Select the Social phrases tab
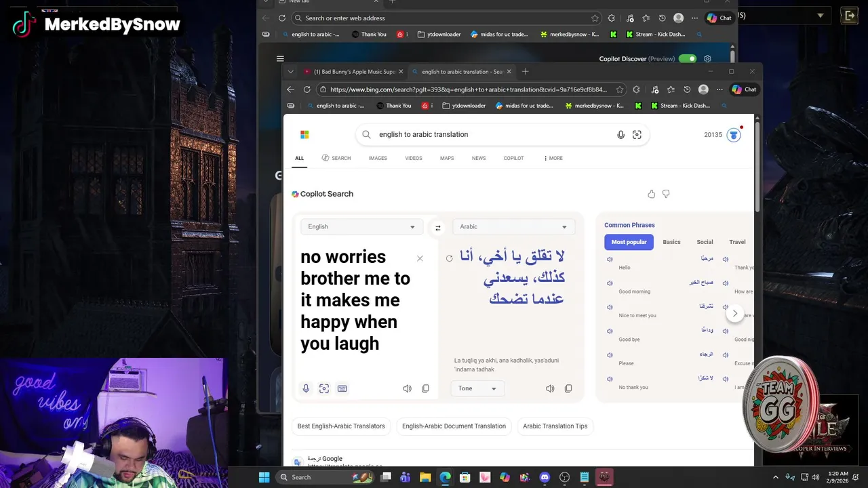868x488 pixels. coord(705,242)
